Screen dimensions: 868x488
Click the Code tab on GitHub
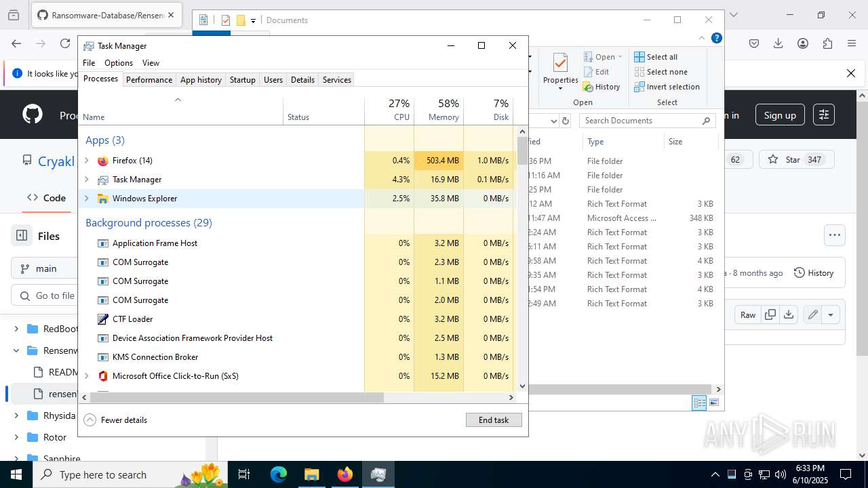[46, 198]
